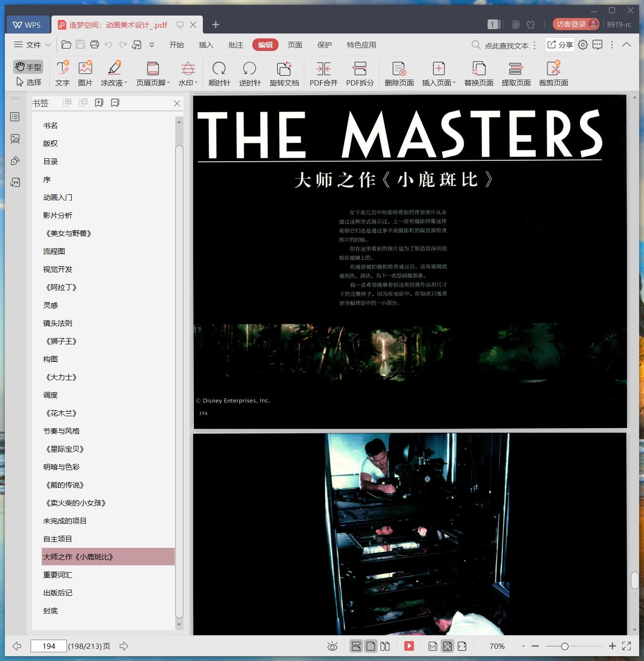Click the Image edit tool (图片)
Viewport: 644px width, 661px height.
85,74
